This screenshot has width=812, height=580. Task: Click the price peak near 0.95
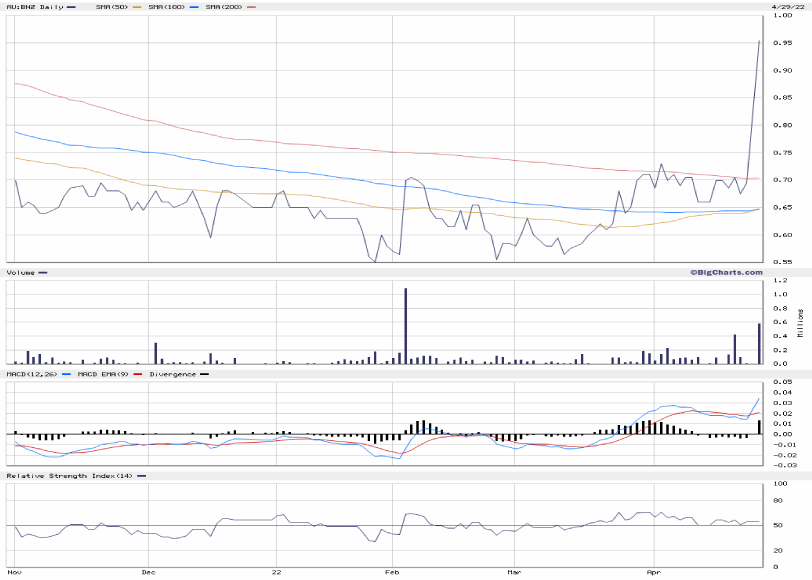pos(759,41)
